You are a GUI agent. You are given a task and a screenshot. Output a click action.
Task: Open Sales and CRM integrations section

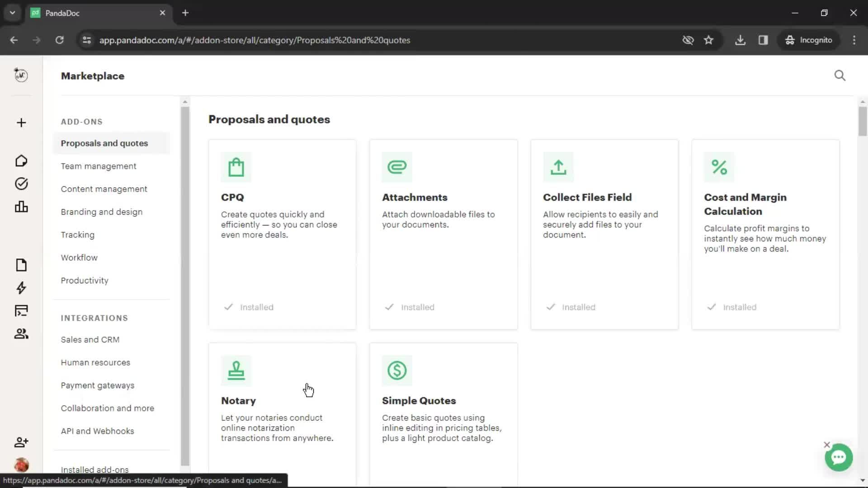(90, 340)
